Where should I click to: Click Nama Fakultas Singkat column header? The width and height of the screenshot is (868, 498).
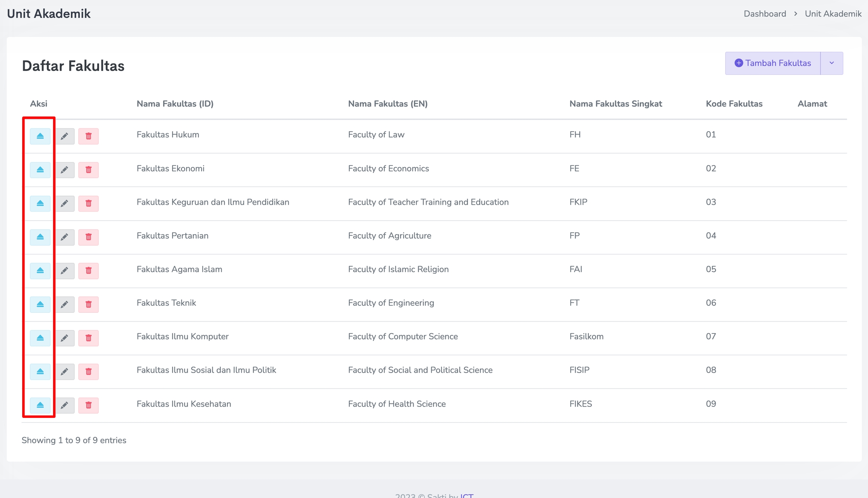coord(615,104)
